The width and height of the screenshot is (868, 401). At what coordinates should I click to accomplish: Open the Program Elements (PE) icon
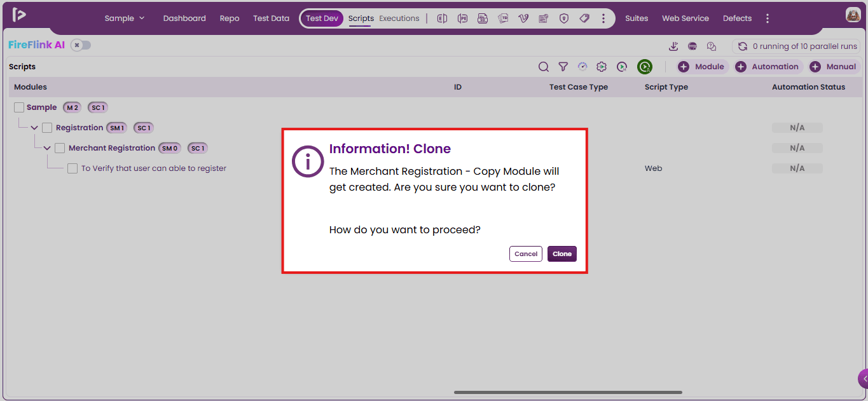pyautogui.click(x=462, y=18)
